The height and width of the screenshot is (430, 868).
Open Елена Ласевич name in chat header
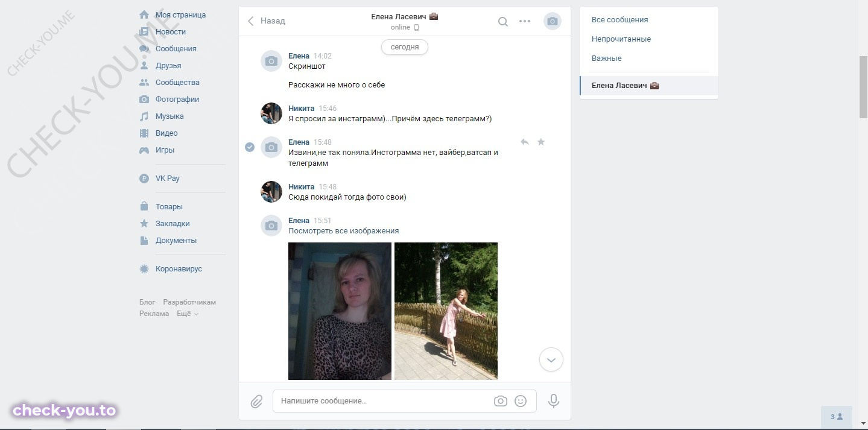coord(399,16)
